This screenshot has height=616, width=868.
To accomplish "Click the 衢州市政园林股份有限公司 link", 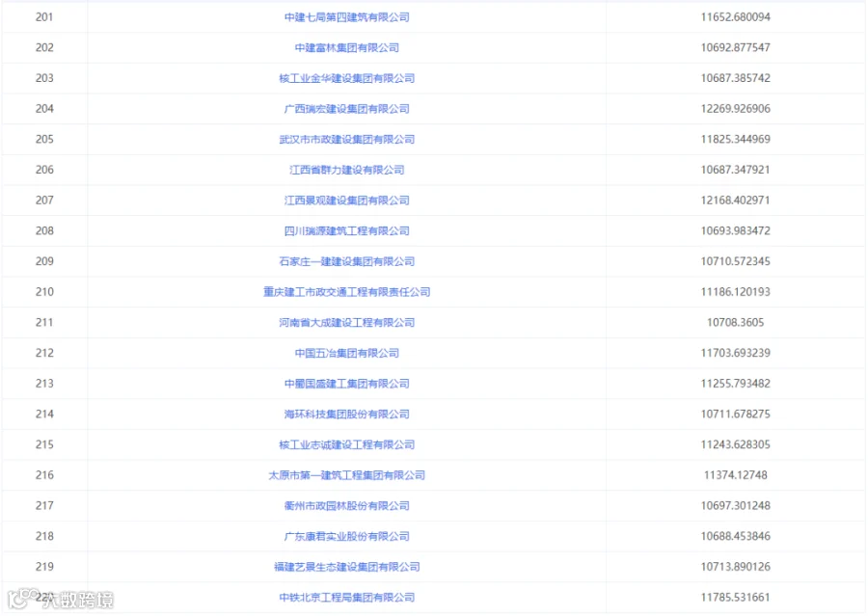I will coord(346,505).
